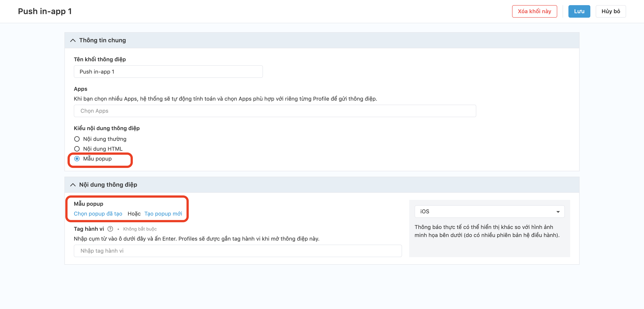Select the Nội dung HTML radio option

(77, 149)
